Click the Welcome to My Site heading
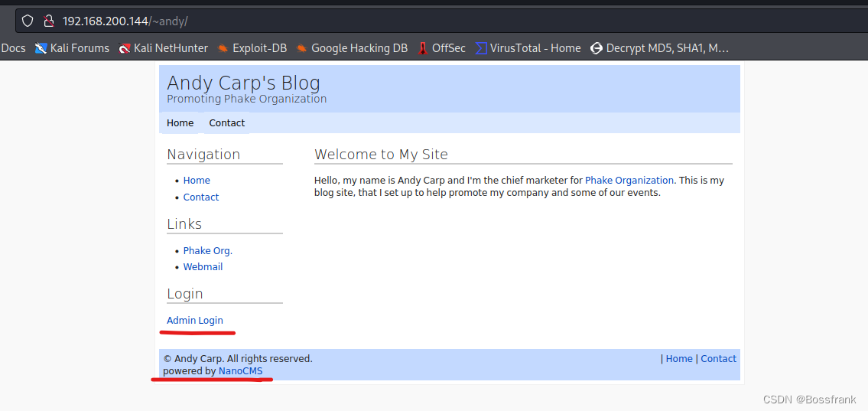Image resolution: width=868 pixels, height=411 pixels. click(381, 154)
